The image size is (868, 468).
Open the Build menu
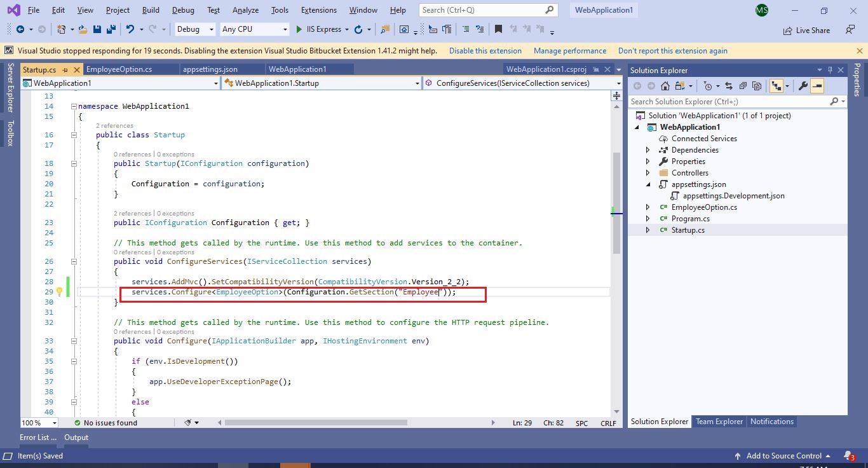[151, 10]
